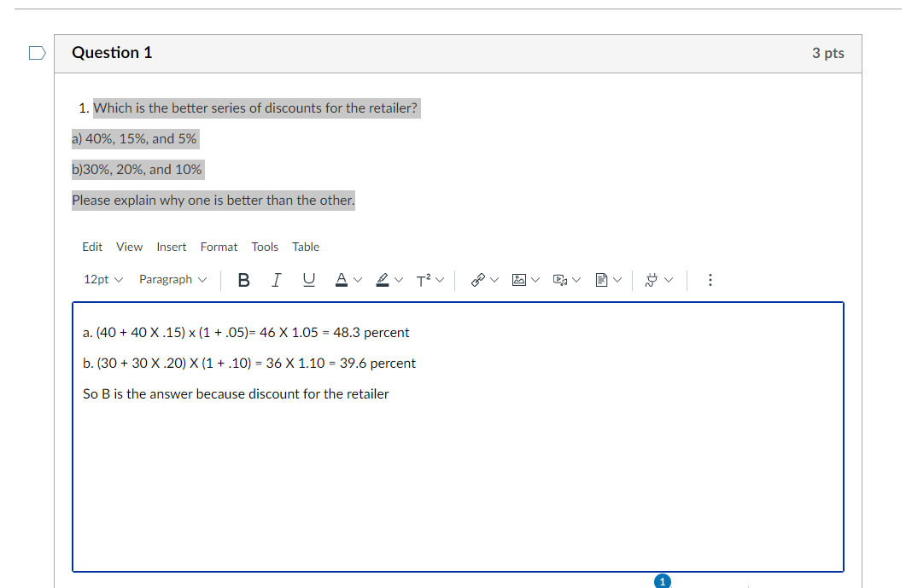Image resolution: width=906 pixels, height=588 pixels.
Task: Apply text color with the A icon
Action: point(342,280)
